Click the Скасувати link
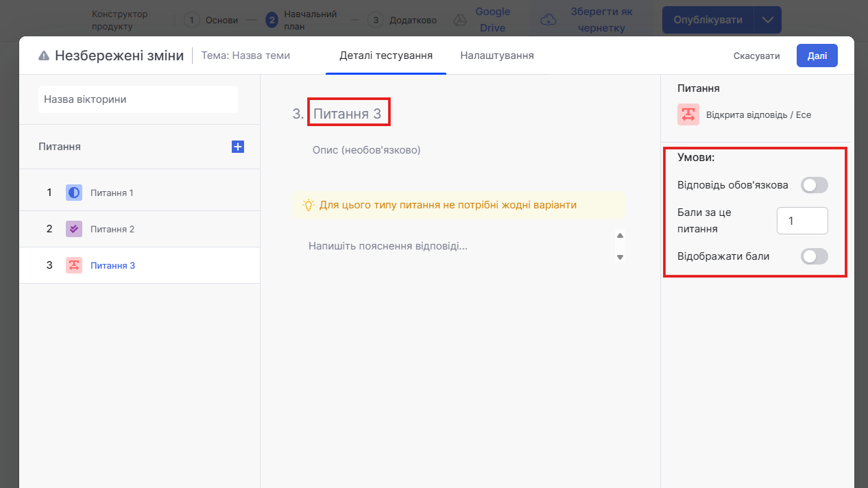 tap(756, 56)
